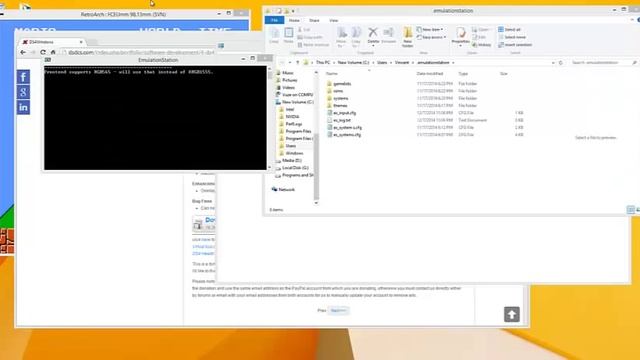Click the Google Plus share icon
Screen dimensions: 640x360
pyautogui.click(x=23, y=92)
